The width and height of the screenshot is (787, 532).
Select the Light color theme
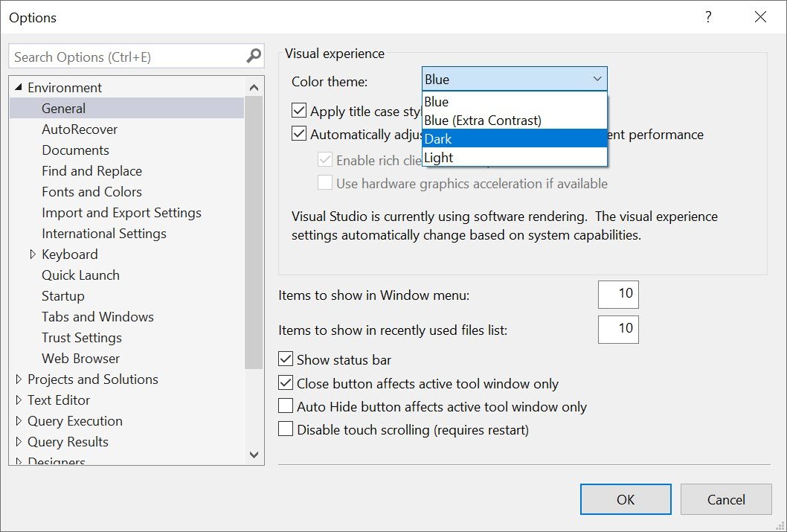click(515, 157)
